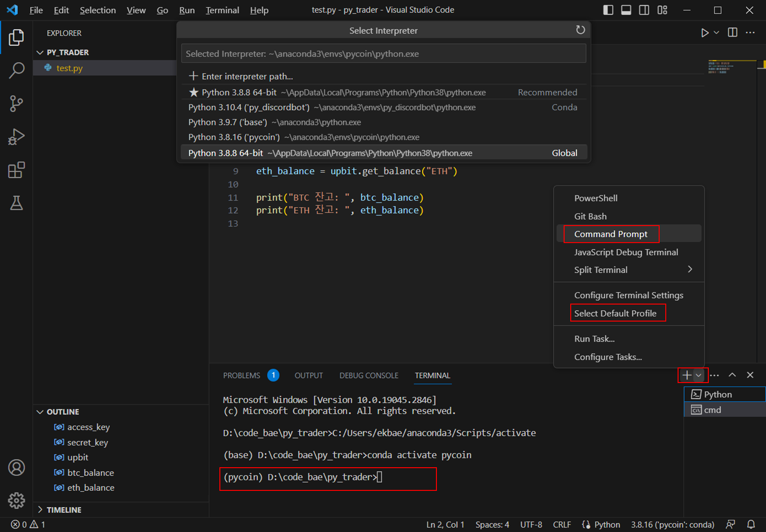Open the Testing flask icon
The image size is (766, 532).
[17, 203]
